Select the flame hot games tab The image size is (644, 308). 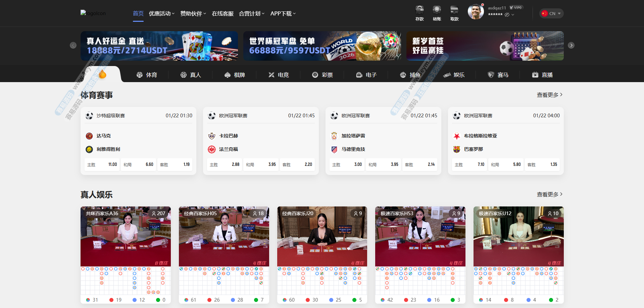tap(102, 74)
